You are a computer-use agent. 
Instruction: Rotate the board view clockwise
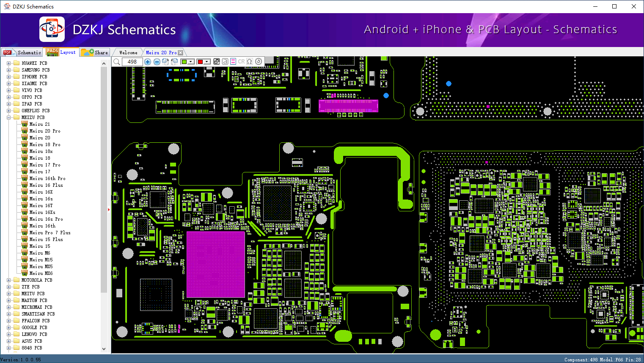coord(165,62)
